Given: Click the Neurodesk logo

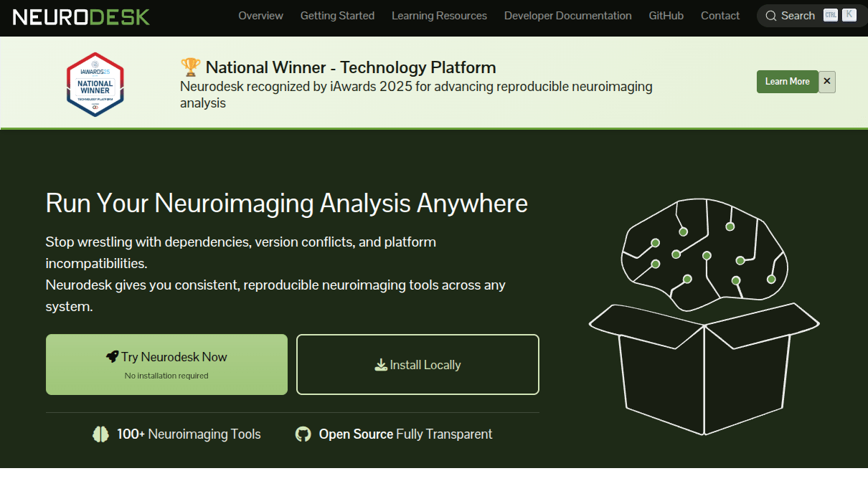Looking at the screenshot, I should (x=81, y=16).
